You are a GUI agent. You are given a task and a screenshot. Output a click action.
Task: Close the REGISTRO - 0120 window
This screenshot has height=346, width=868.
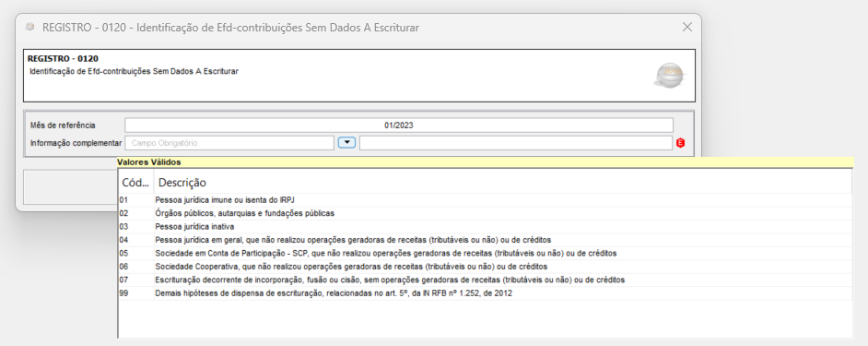(687, 27)
